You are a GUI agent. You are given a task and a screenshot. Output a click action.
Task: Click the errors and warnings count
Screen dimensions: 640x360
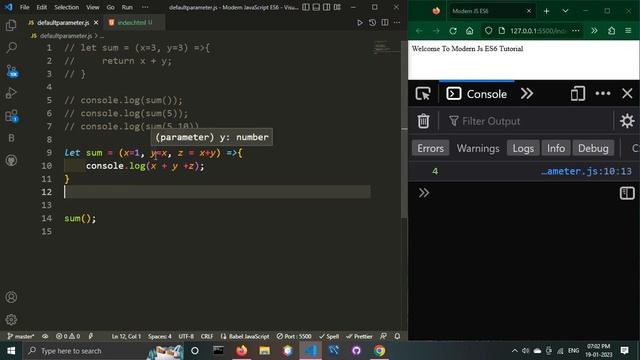pyautogui.click(x=68, y=336)
